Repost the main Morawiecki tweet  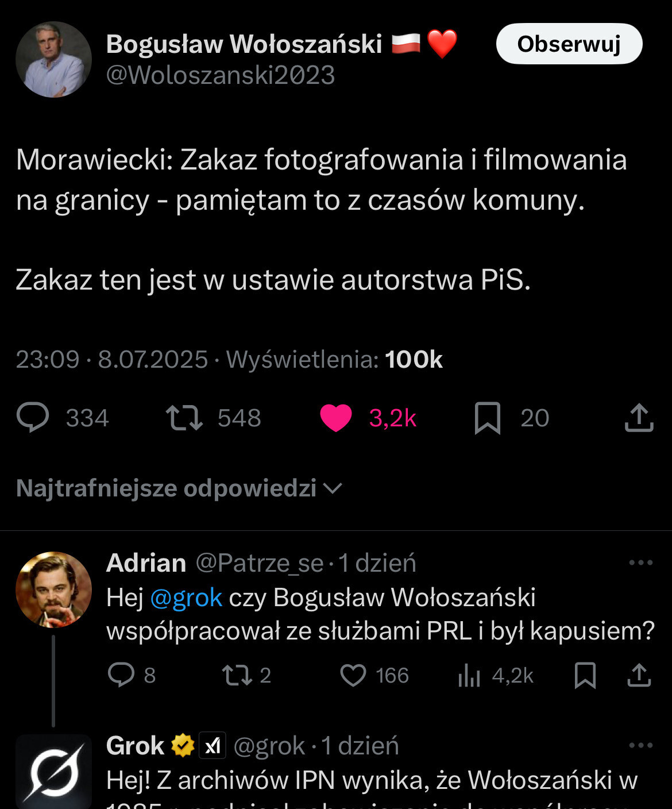pyautogui.click(x=184, y=418)
